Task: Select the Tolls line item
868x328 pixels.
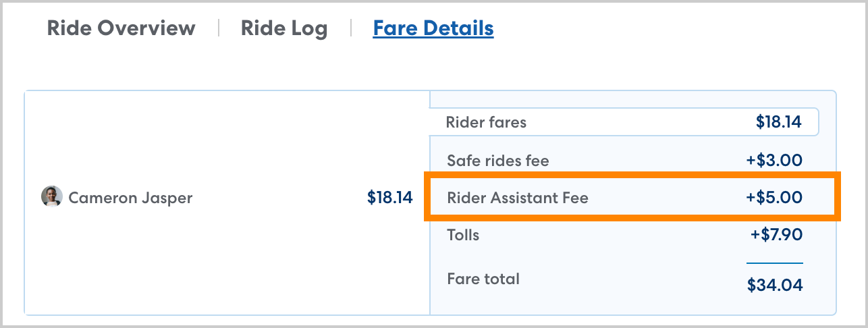Action: [463, 235]
